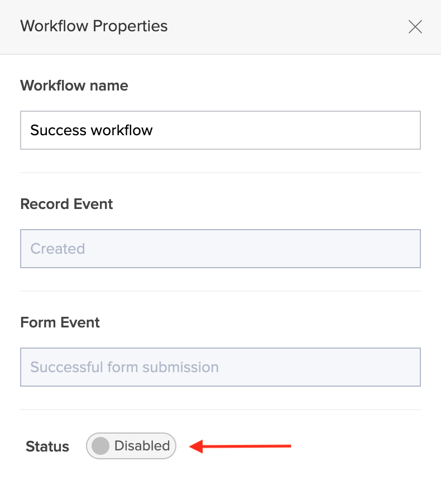Place cursor in "Success workflow" text

(x=92, y=130)
